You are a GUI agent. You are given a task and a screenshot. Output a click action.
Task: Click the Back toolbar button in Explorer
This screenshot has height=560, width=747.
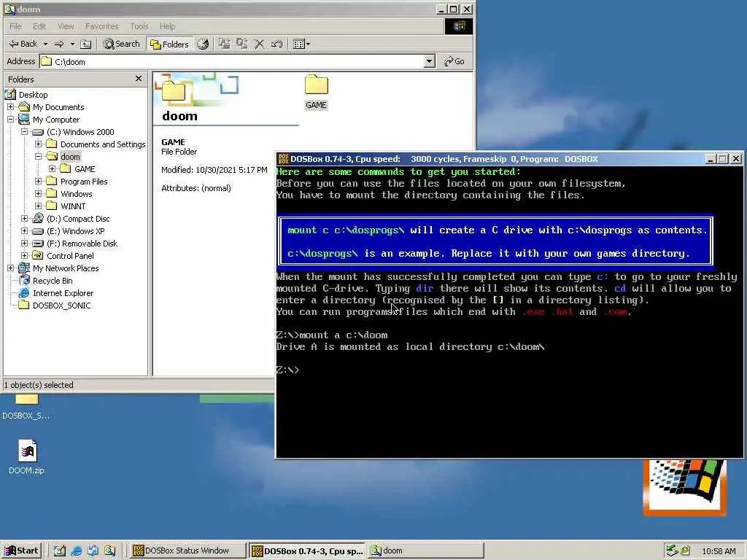click(23, 44)
